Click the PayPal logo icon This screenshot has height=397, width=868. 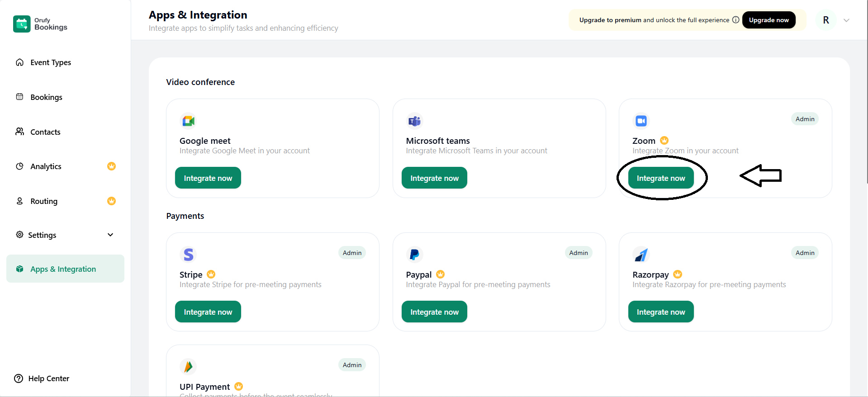click(x=414, y=255)
